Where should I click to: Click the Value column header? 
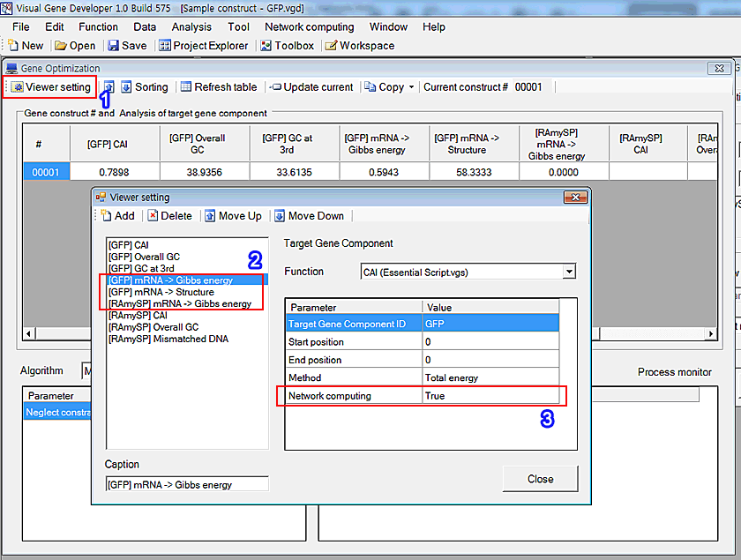[490, 307]
